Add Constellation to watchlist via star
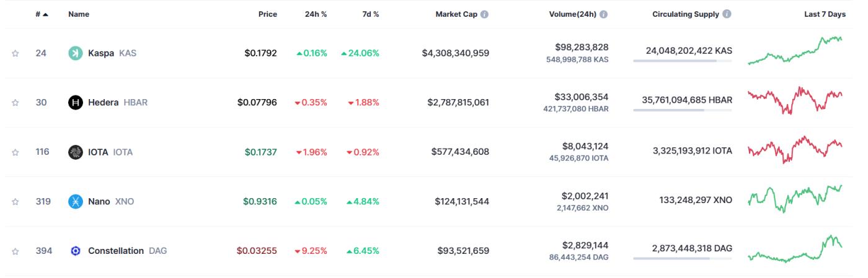 coord(15,251)
